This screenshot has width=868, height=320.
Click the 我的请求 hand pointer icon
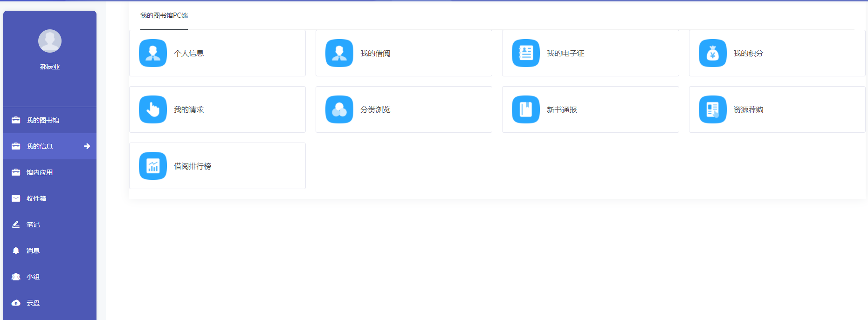(x=153, y=109)
